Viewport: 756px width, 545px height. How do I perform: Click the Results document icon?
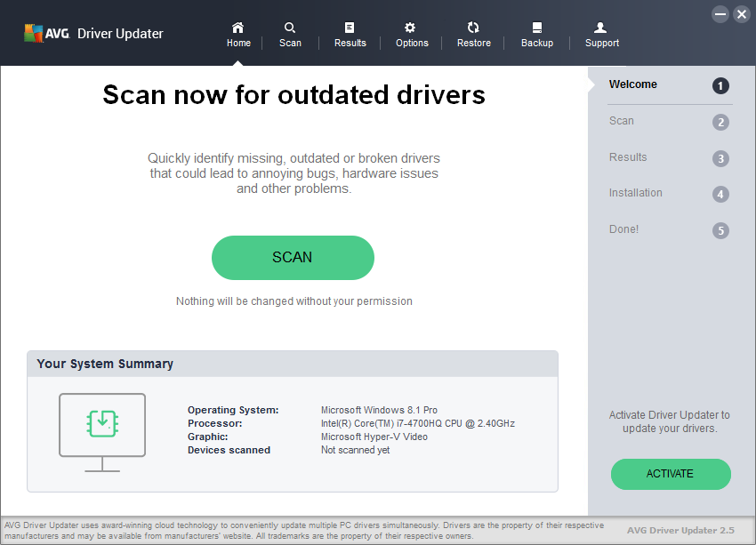click(x=350, y=28)
